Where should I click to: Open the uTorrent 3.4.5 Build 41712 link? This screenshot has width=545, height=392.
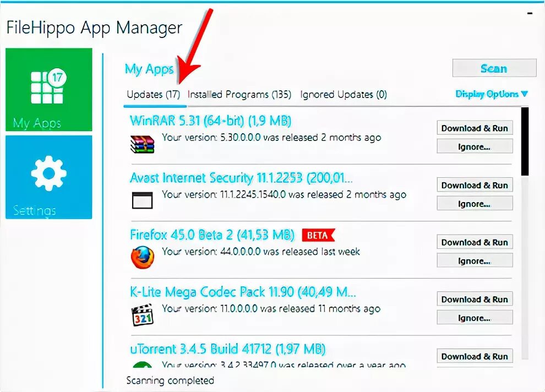coord(228,349)
